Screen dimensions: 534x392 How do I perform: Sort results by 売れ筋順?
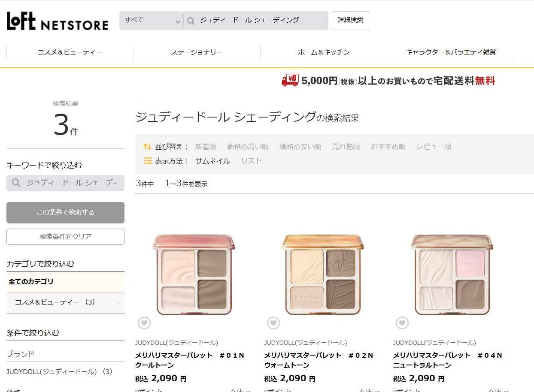point(346,147)
